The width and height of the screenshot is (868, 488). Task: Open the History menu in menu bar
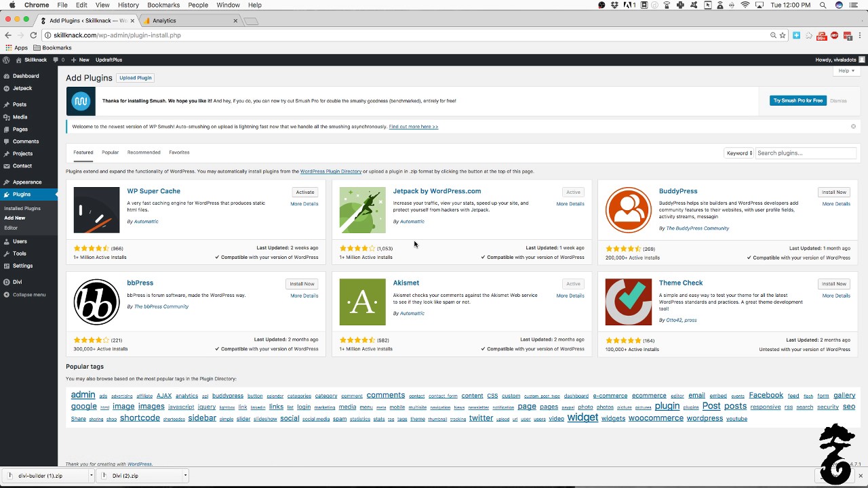point(128,5)
